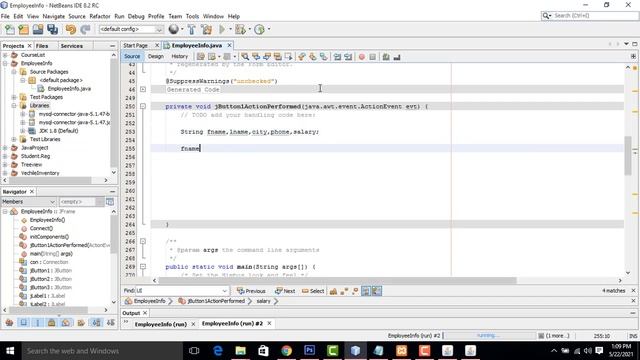Click the Run Project green arrow
This screenshot has height=360, width=640.
tap(222, 29)
